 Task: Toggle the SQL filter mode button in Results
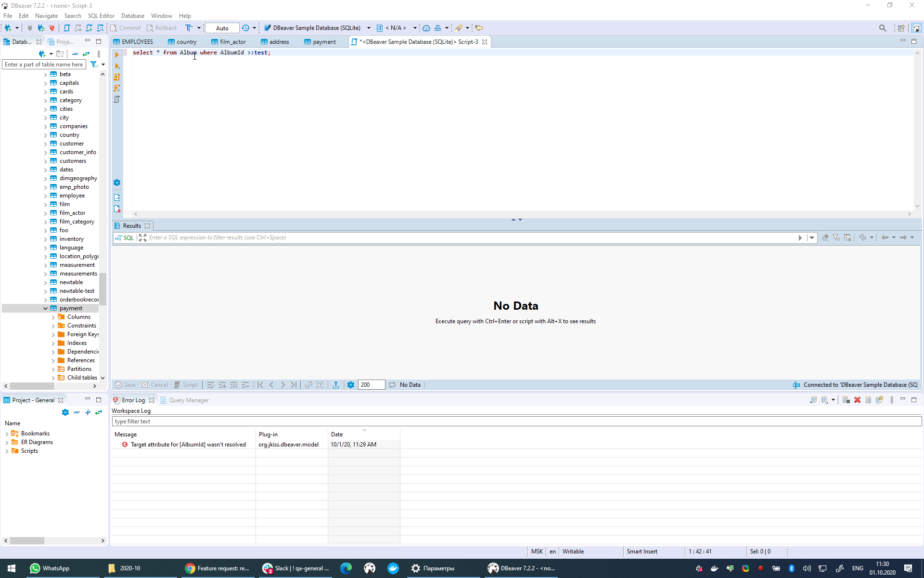coord(125,237)
